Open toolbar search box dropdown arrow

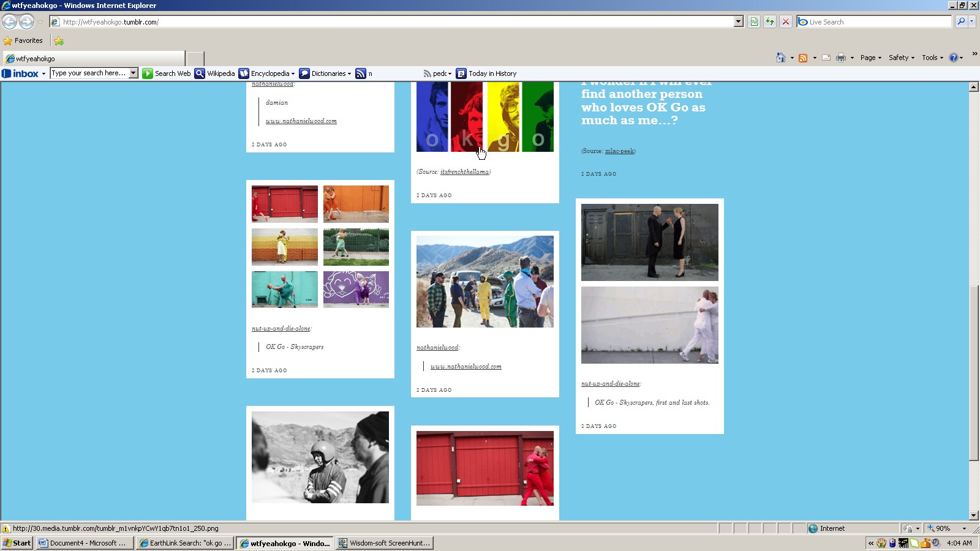click(x=134, y=73)
